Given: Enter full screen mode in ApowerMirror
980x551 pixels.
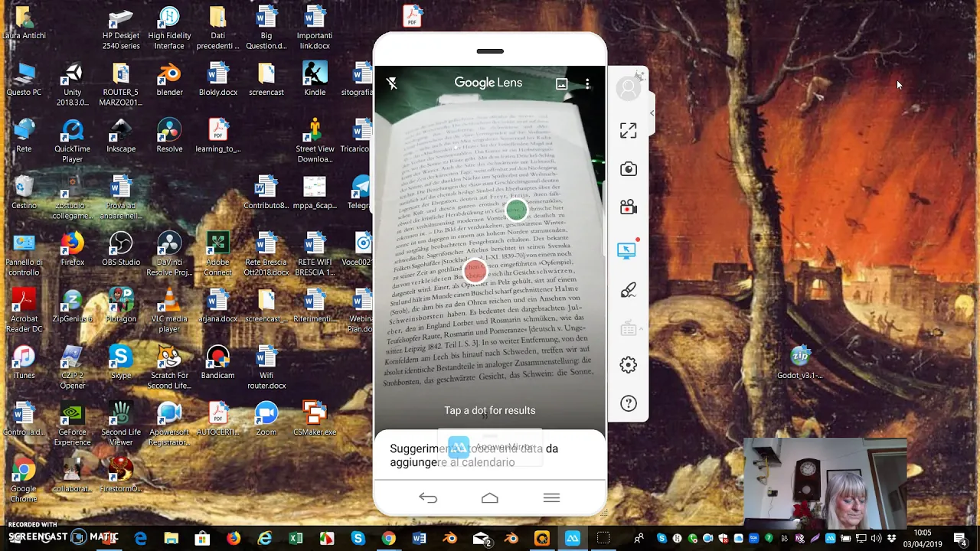Looking at the screenshot, I should 629,131.
